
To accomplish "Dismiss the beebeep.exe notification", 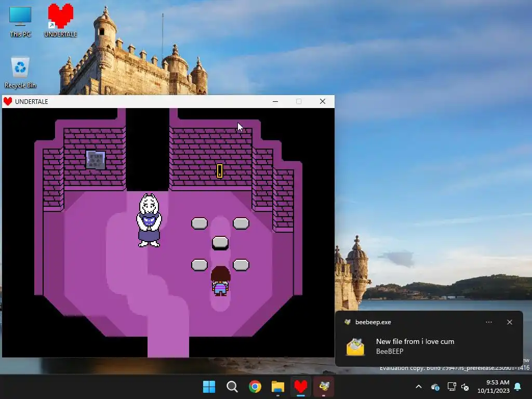I will (x=510, y=322).
